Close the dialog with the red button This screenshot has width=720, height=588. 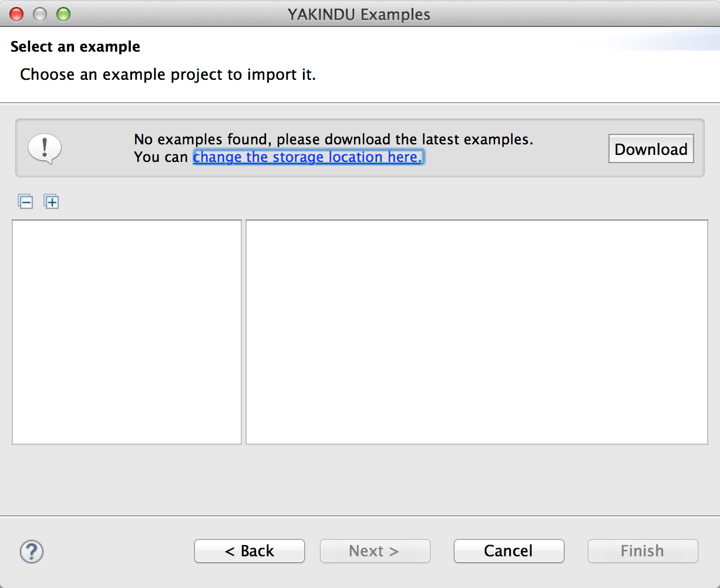click(17, 14)
